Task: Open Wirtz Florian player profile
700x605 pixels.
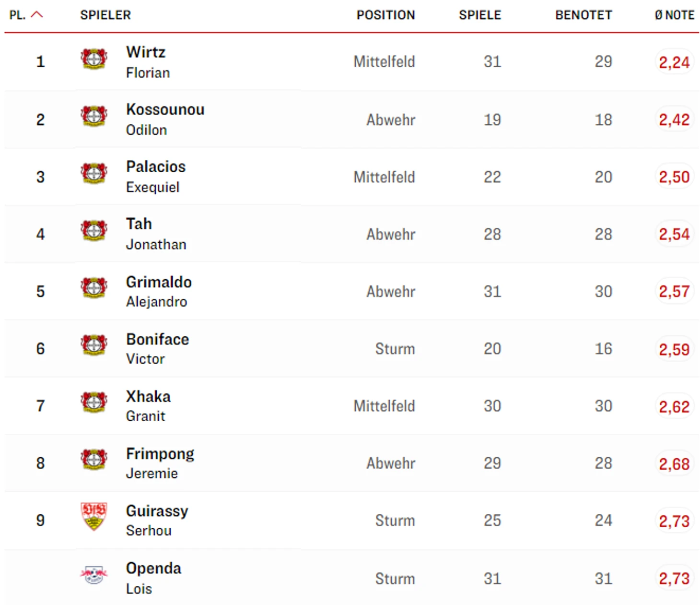Action: (x=146, y=61)
